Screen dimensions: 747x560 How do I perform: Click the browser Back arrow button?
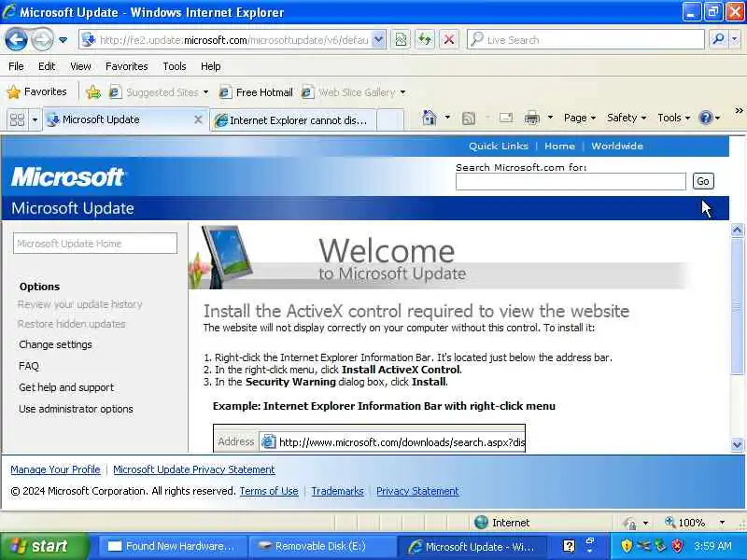click(16, 39)
